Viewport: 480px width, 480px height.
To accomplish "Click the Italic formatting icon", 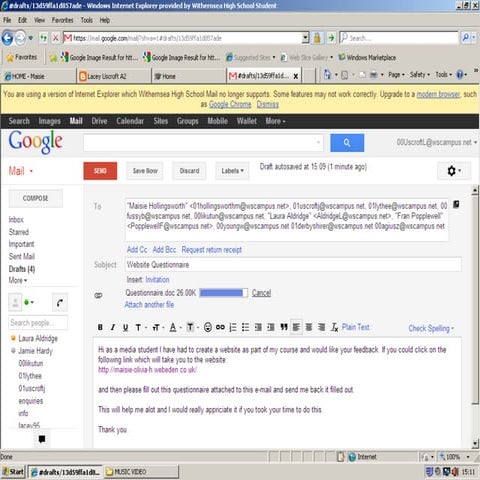I will pos(113,327).
